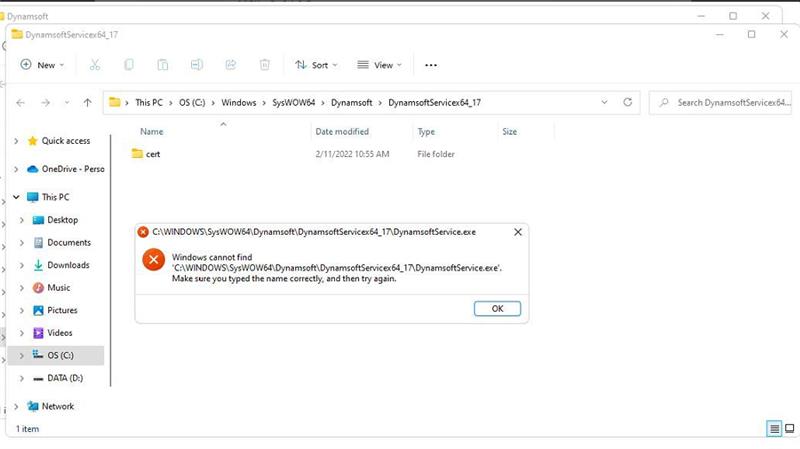This screenshot has height=449, width=800.
Task: Click the Refresh button beside address bar
Action: pos(628,102)
